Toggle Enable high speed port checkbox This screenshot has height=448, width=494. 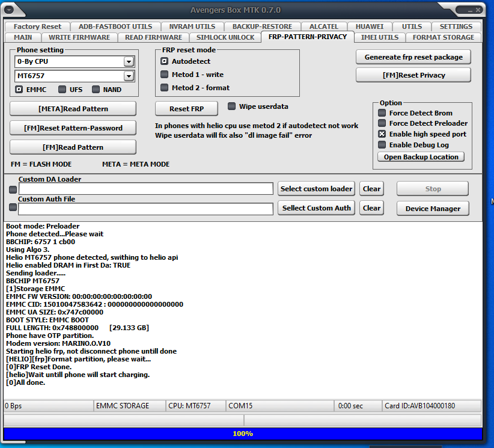(x=382, y=134)
